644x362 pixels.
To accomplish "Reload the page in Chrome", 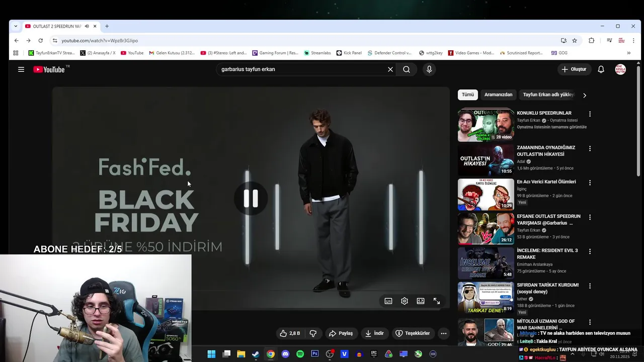I will pos(40,40).
